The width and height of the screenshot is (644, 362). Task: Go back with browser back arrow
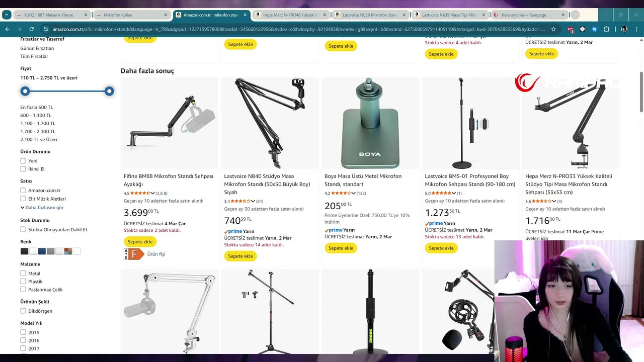7,29
